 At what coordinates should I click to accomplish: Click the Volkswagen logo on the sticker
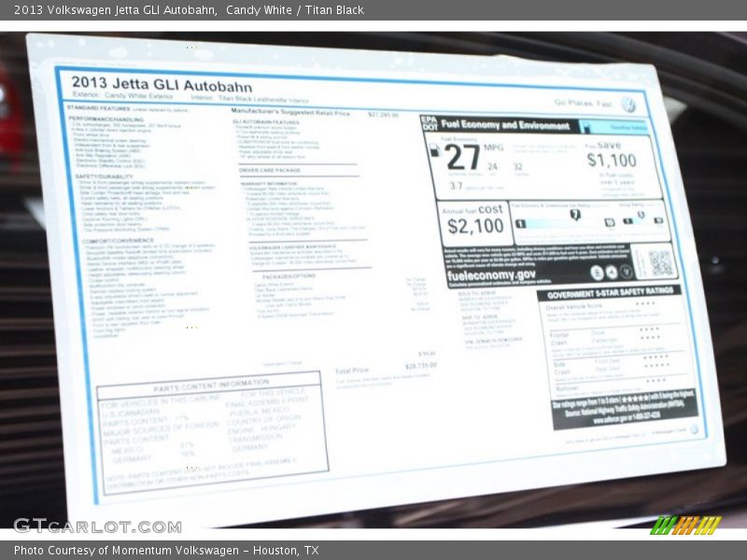click(628, 105)
